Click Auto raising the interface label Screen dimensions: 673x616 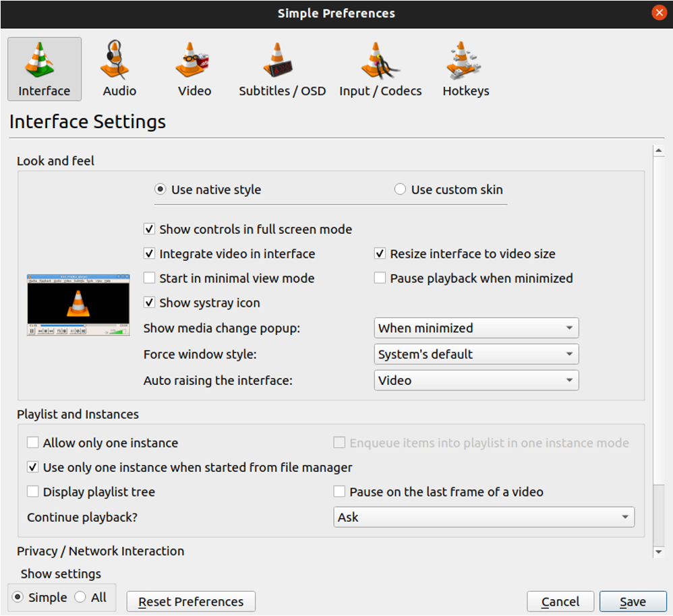click(218, 381)
